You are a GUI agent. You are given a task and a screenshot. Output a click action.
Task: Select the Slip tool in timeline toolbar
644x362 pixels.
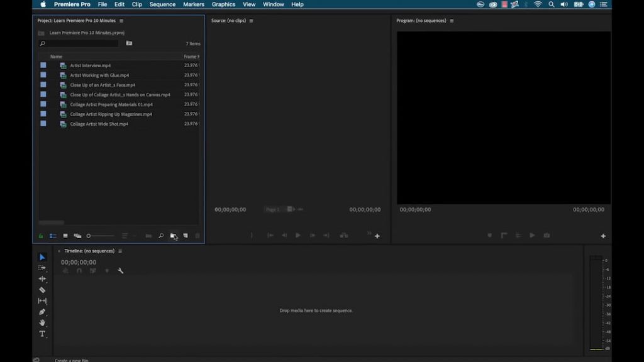42,300
